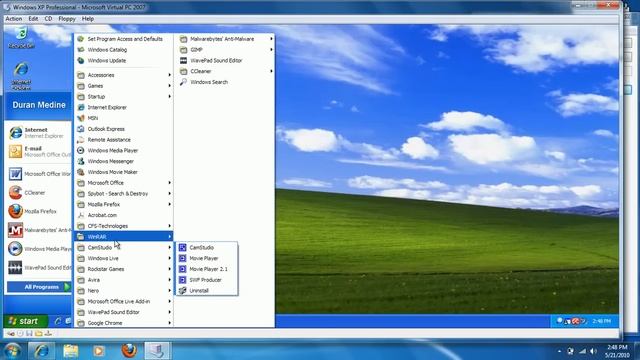This screenshot has height=360, width=640.
Task: Click the green XP start button
Action: (x=25, y=321)
